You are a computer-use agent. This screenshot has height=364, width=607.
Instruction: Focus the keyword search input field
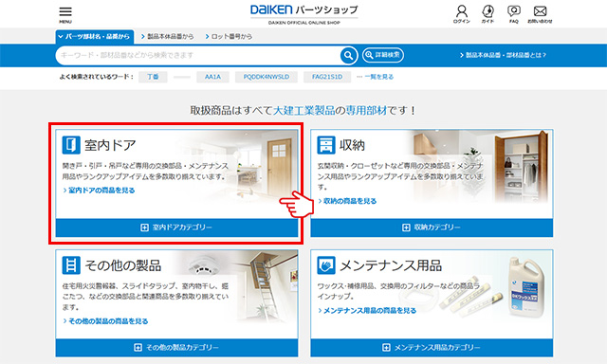click(198, 55)
